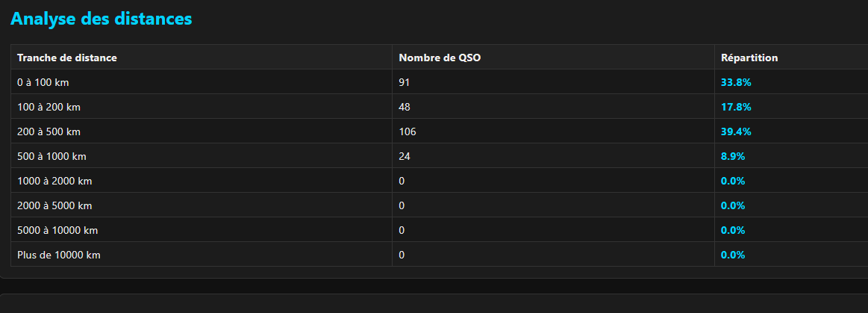Click the 'Répartition' column header

pyautogui.click(x=749, y=58)
